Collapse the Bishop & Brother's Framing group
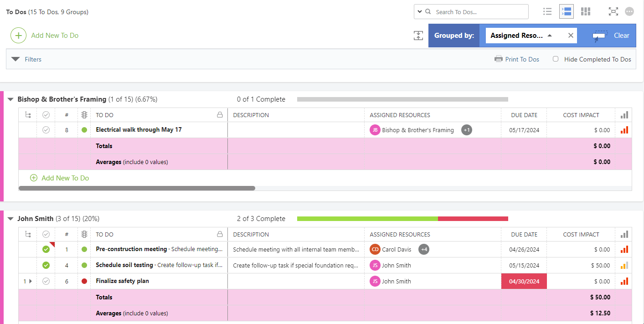This screenshot has width=644, height=324. pyautogui.click(x=10, y=99)
